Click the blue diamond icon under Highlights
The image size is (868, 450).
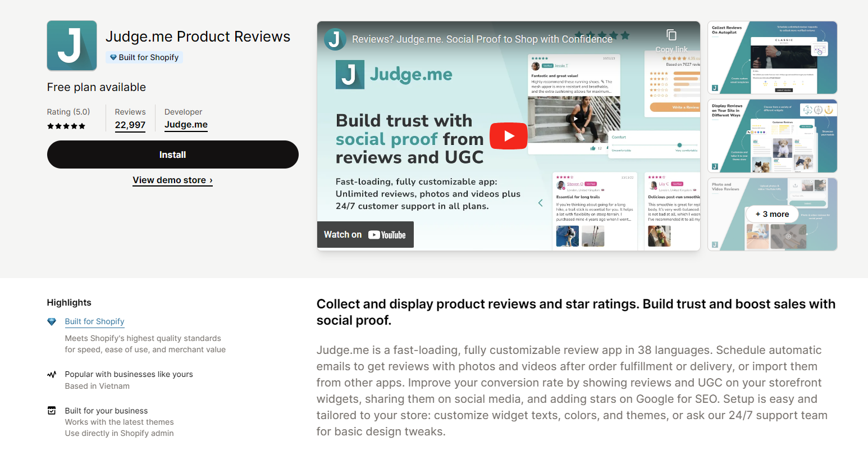pos(52,321)
